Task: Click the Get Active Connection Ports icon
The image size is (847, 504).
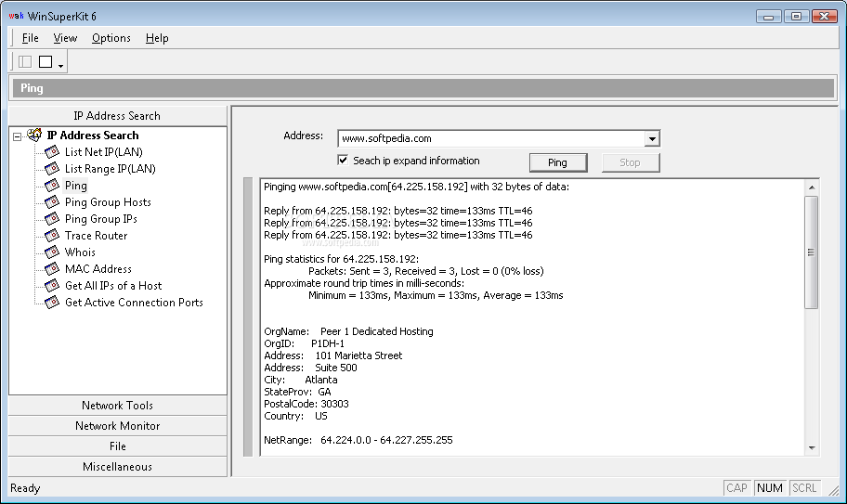Action: (52, 303)
